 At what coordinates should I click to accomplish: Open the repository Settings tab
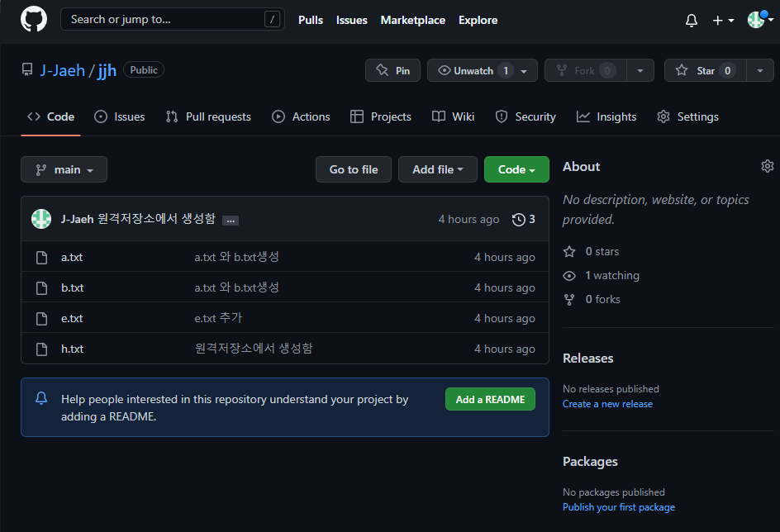click(688, 116)
